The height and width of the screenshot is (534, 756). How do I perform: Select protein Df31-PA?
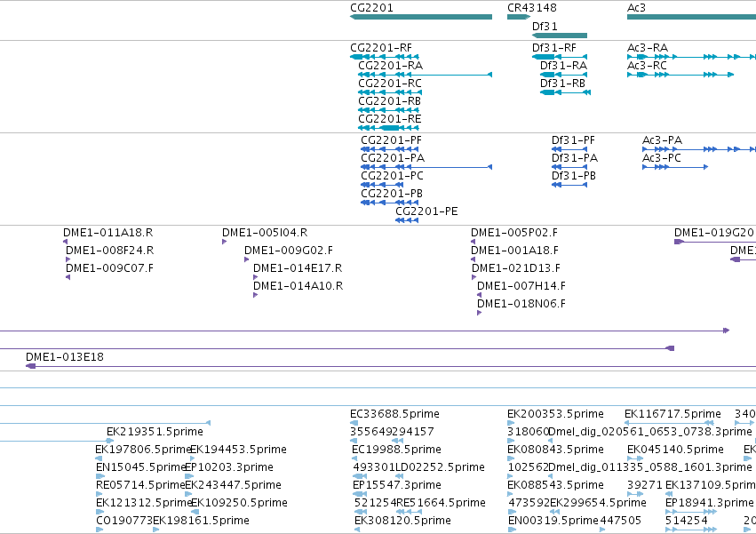(x=569, y=167)
